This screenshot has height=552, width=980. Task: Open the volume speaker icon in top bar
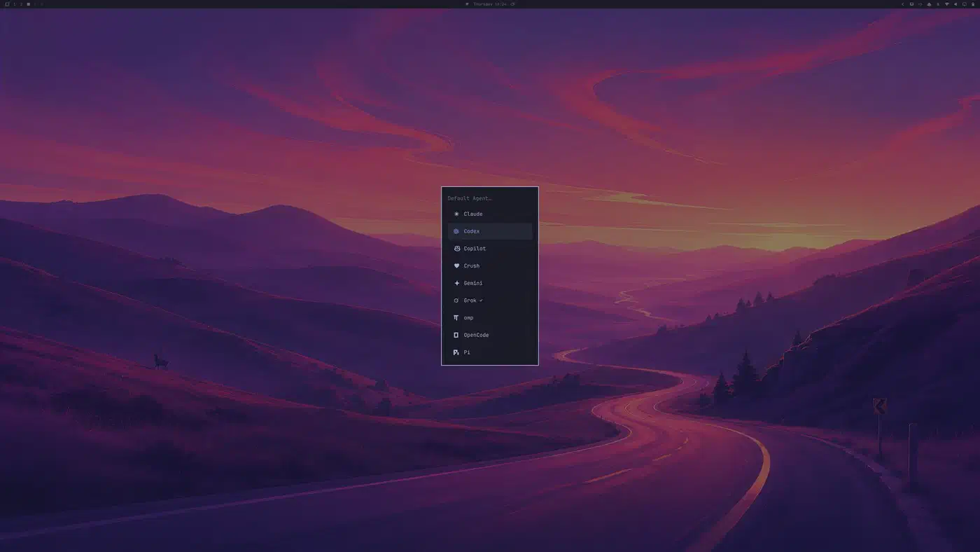(x=955, y=4)
